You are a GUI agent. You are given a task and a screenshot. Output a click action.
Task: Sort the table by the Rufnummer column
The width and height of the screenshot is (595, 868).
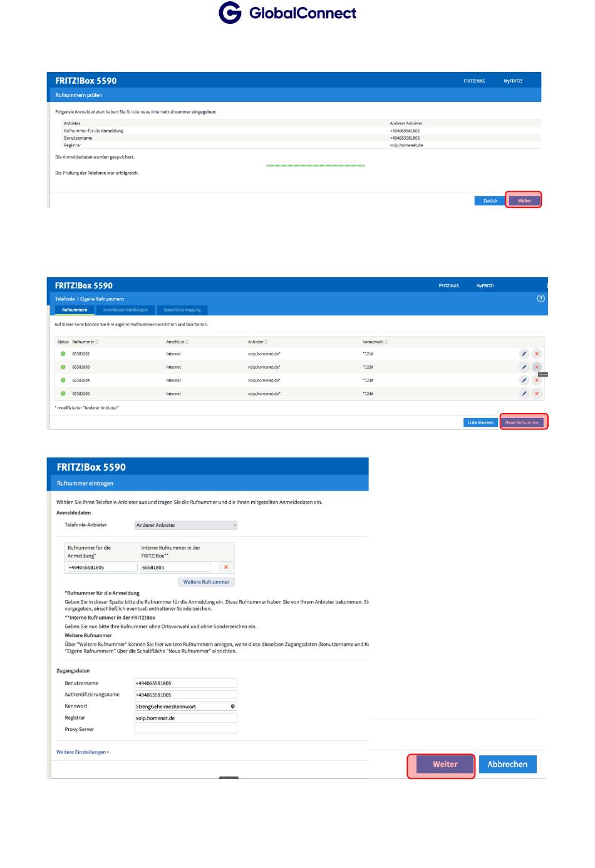pyautogui.click(x=85, y=342)
